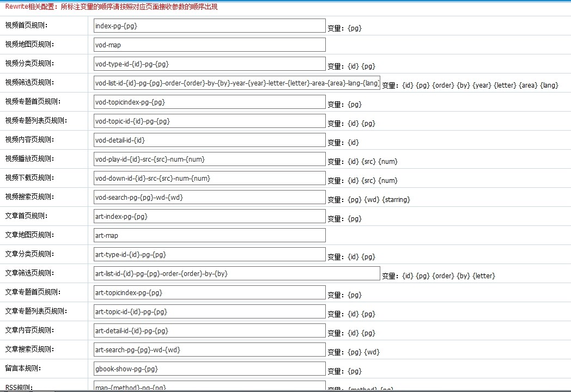Click the 视频首页规则 input field
Viewport: 571px width, 392px height.
pos(209,26)
